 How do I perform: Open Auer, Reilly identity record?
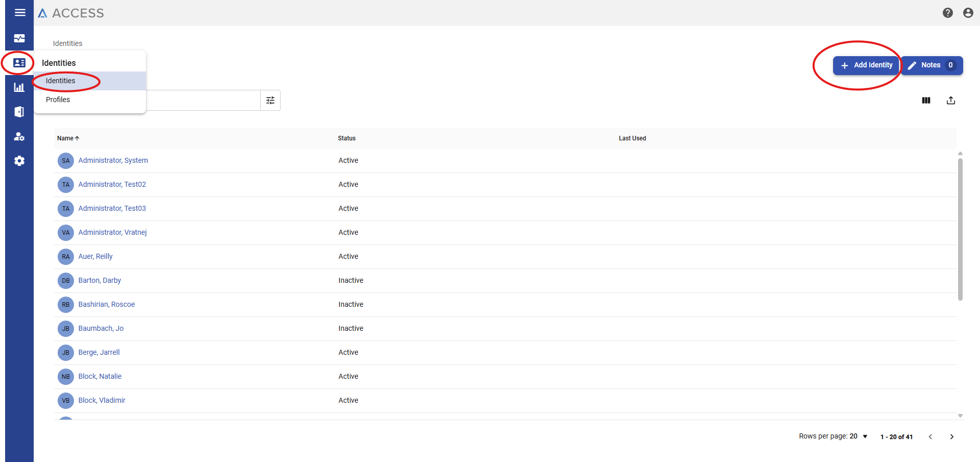95,256
